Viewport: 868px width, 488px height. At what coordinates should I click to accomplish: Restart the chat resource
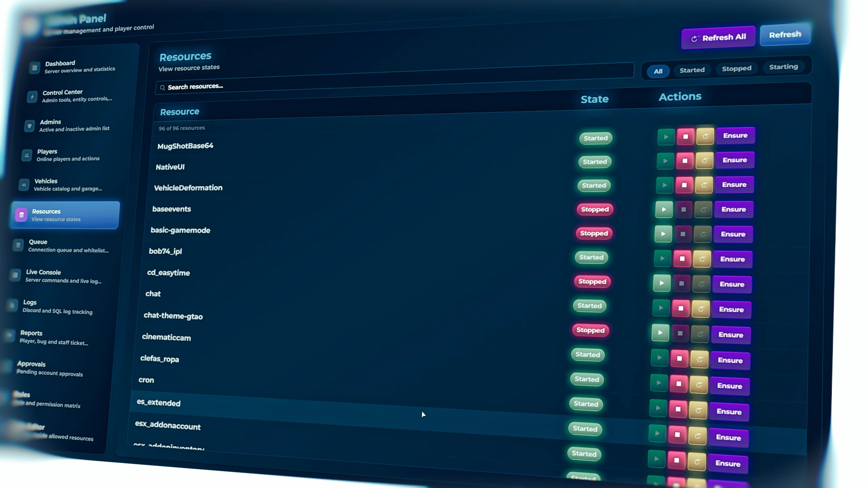pyautogui.click(x=701, y=309)
